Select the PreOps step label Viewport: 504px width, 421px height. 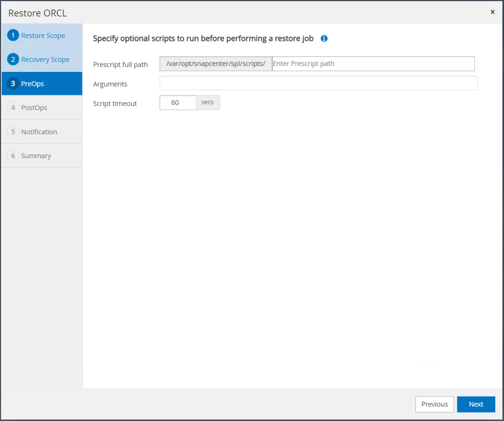(x=33, y=83)
